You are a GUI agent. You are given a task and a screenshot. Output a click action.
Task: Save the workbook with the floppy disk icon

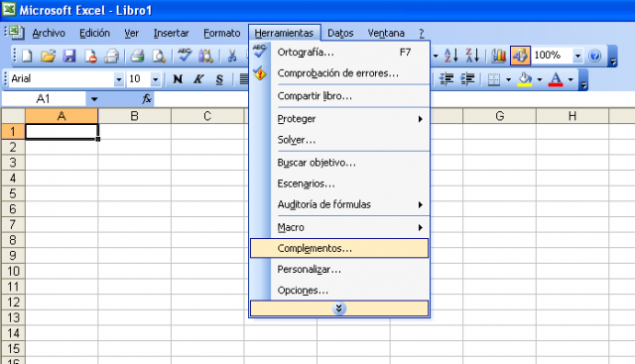pyautogui.click(x=69, y=56)
